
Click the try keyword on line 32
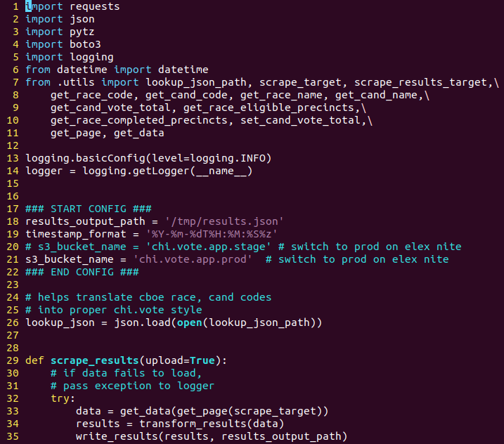pos(60,399)
